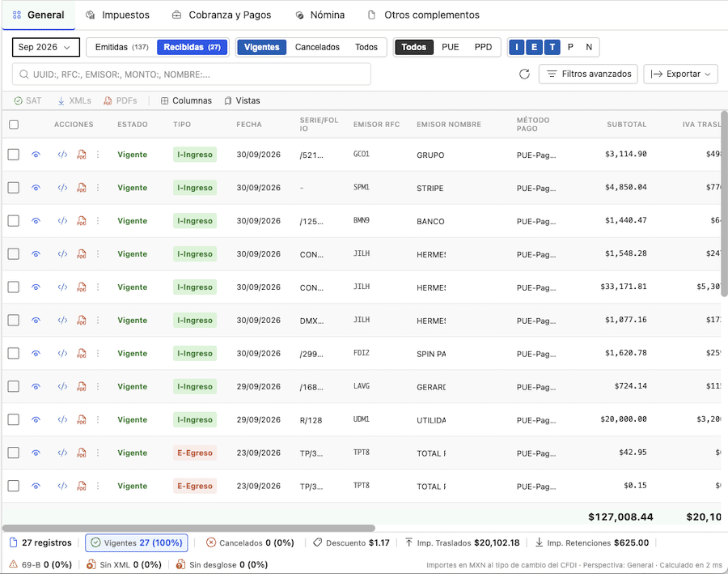Open XML for HERMES $33,171.81 invoice

62,287
